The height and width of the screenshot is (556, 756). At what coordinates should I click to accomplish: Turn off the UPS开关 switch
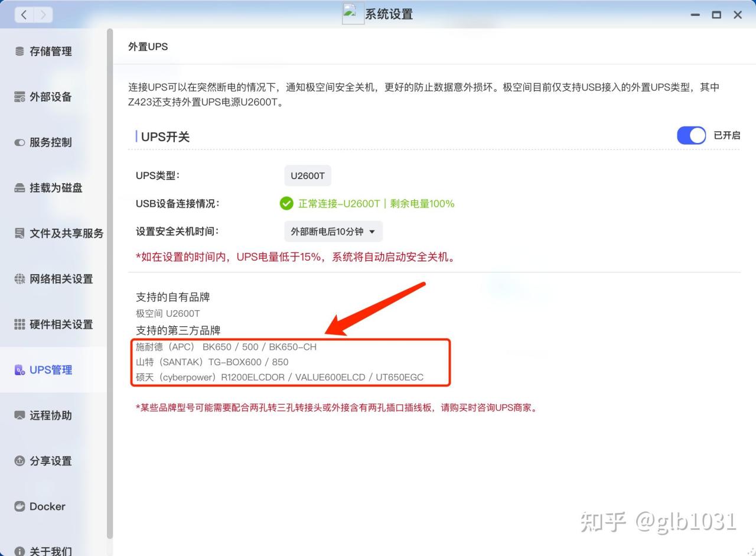pyautogui.click(x=691, y=135)
